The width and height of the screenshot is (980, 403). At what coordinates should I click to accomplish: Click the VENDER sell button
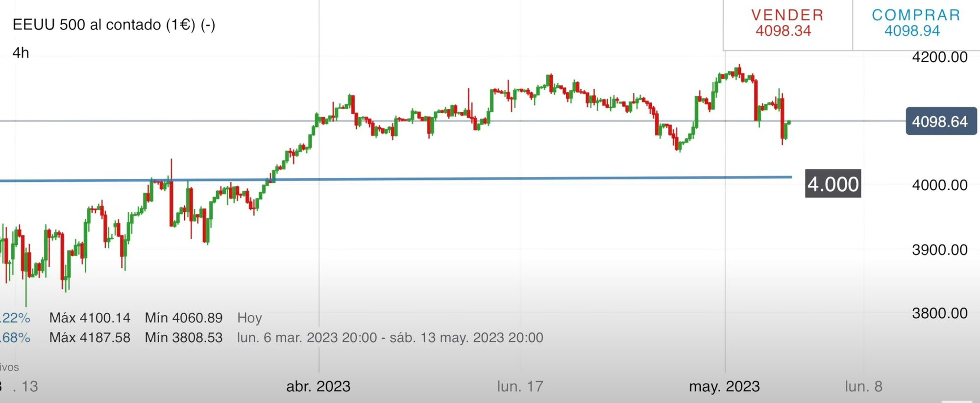[x=787, y=23]
